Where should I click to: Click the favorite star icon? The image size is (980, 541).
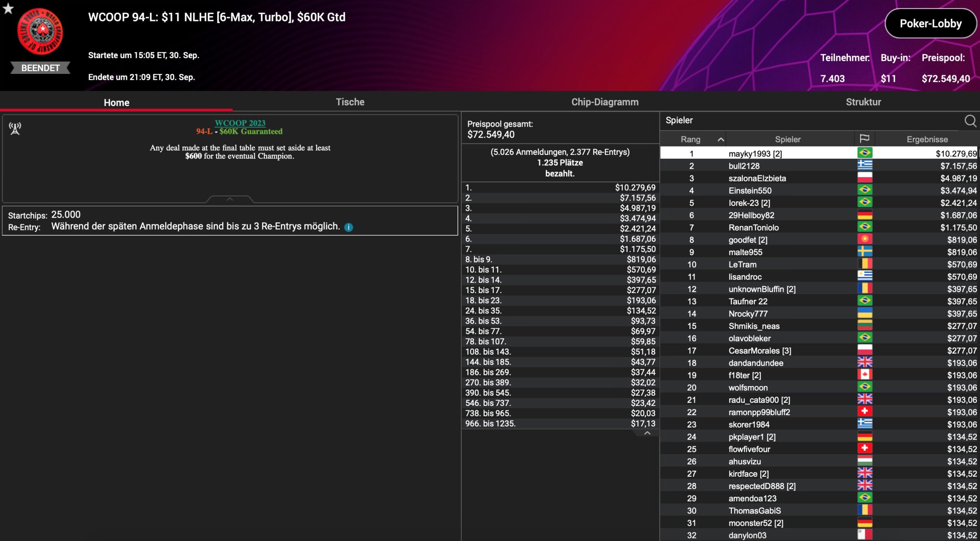(x=8, y=8)
